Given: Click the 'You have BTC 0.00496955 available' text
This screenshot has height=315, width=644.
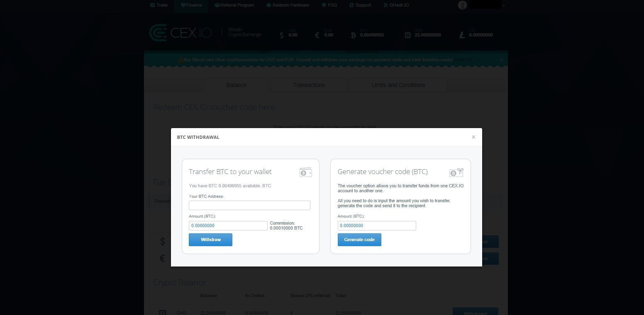Looking at the screenshot, I should click(230, 186).
